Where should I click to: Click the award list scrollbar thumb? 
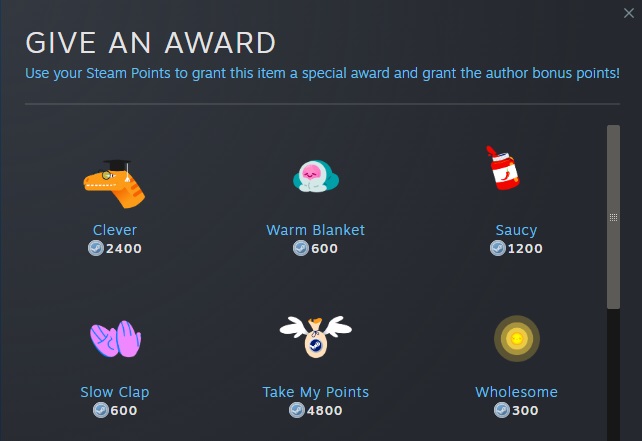[613, 216]
